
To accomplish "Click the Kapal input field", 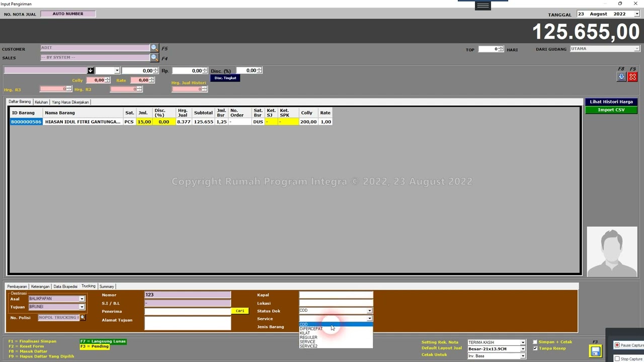I will coord(336,295).
